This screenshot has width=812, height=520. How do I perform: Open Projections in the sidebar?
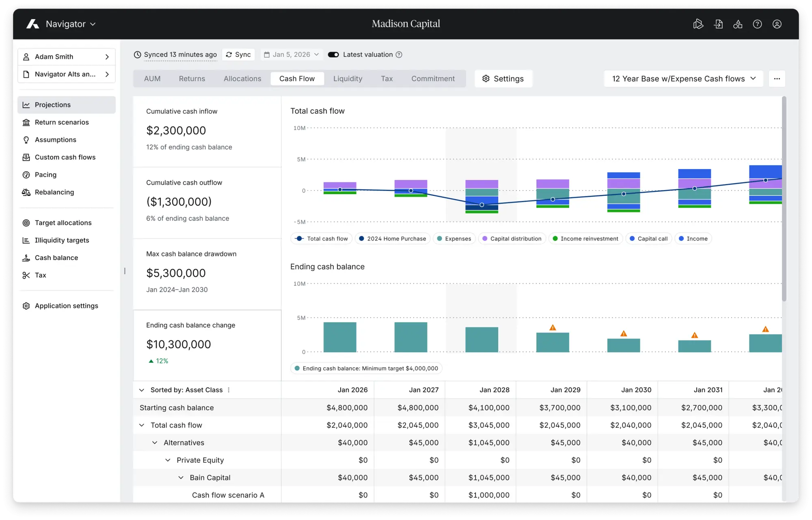(x=67, y=105)
